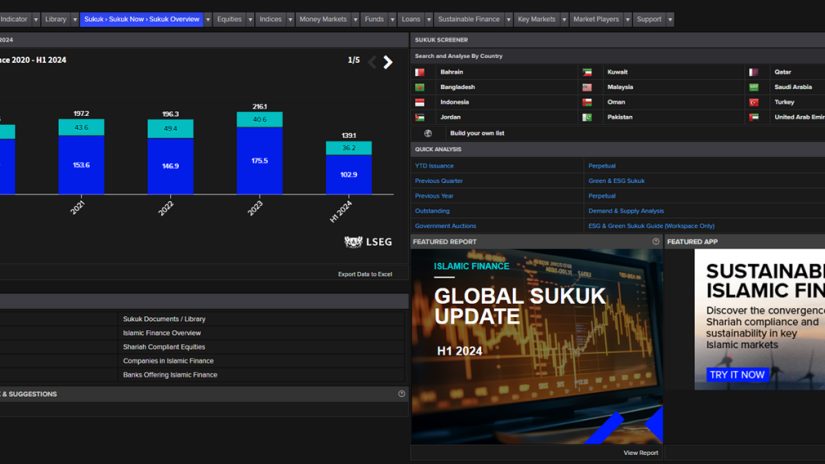Screen dimensions: 825x464
Task: Open Sukuk Documents / Library
Action: [164, 319]
